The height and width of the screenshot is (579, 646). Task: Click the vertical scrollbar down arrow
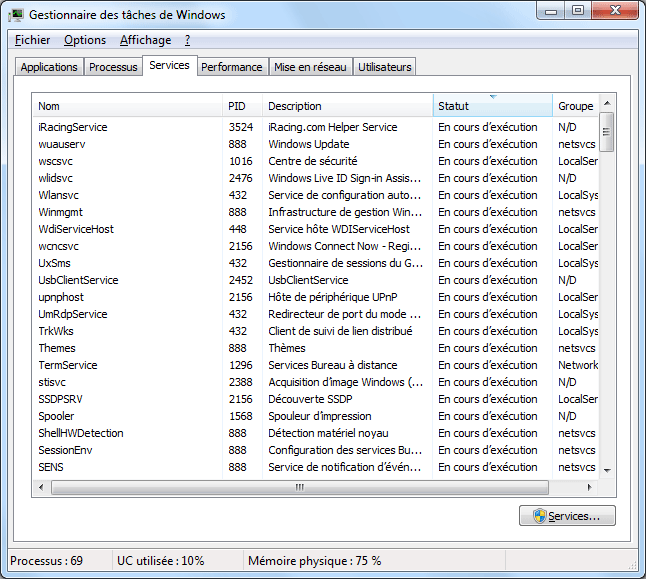606,469
